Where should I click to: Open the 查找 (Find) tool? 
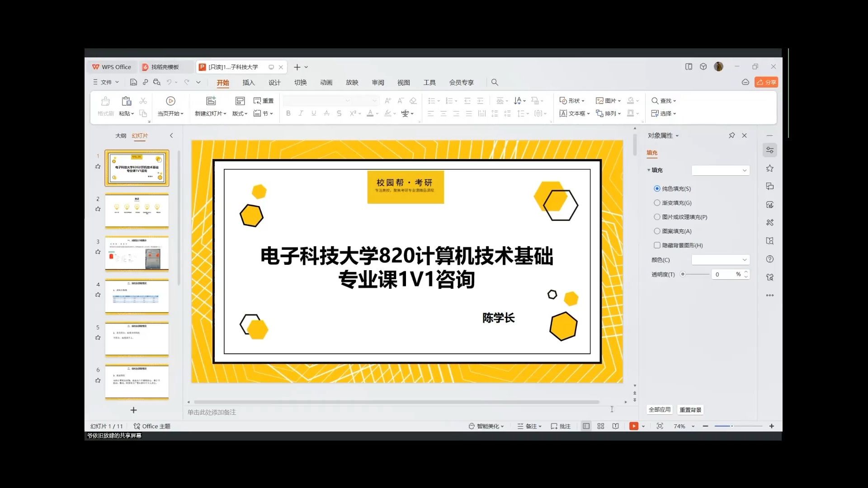[x=662, y=100]
